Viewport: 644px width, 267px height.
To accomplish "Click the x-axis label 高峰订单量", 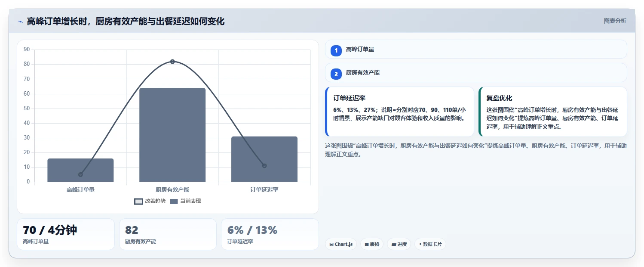I will click(80, 189).
